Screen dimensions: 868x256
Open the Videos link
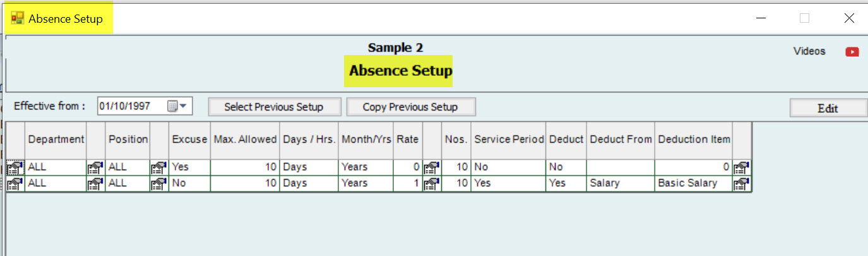(809, 52)
